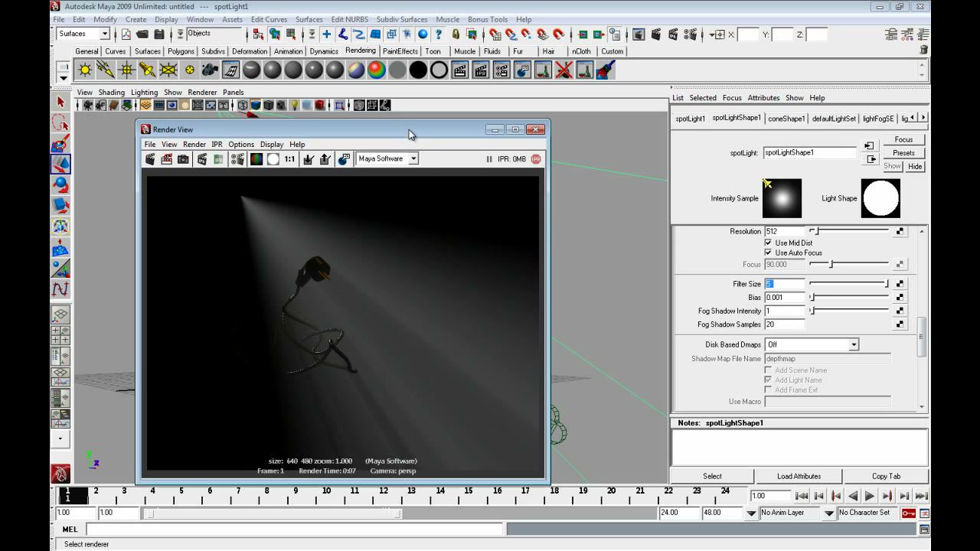This screenshot has height=551, width=980.
Task: Click render region icon in Render View
Action: (166, 159)
